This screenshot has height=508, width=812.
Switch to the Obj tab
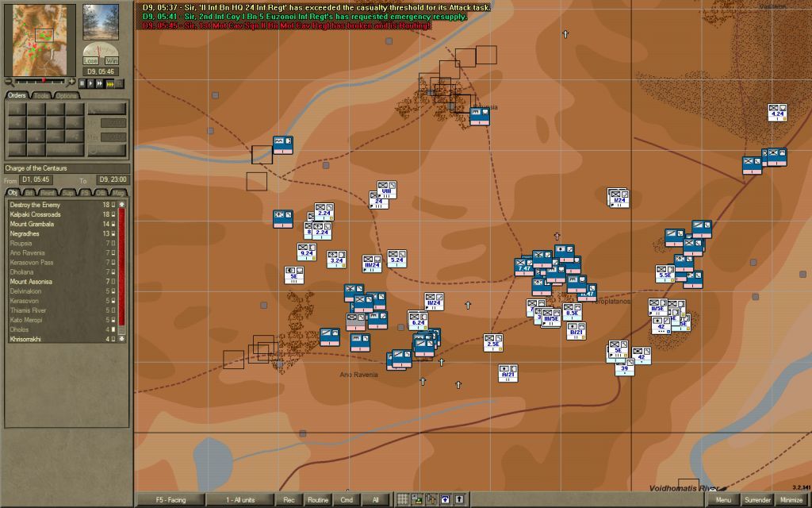click(13, 192)
